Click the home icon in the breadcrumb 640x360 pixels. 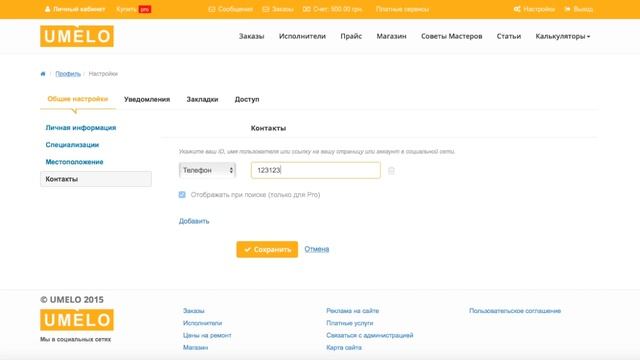tap(43, 74)
